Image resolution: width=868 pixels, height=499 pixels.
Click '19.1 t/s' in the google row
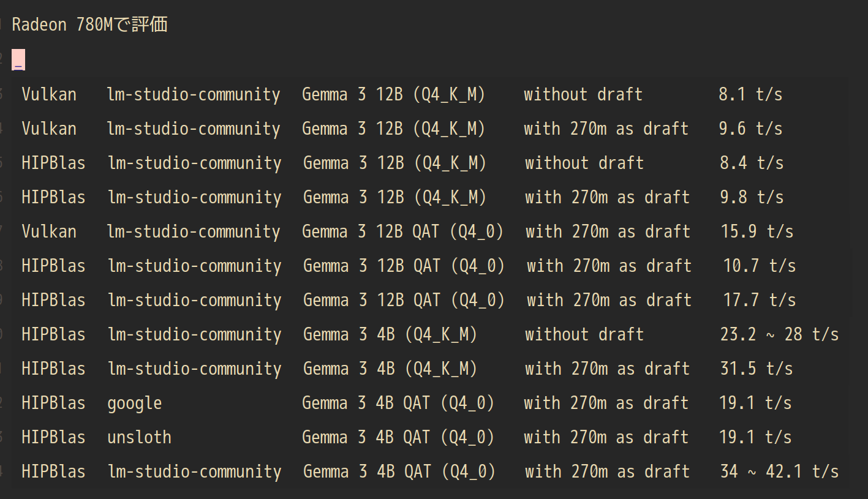755,403
